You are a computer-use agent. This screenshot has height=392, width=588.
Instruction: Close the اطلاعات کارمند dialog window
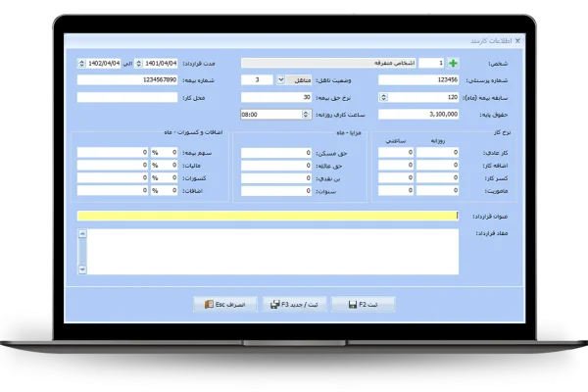tap(517, 41)
